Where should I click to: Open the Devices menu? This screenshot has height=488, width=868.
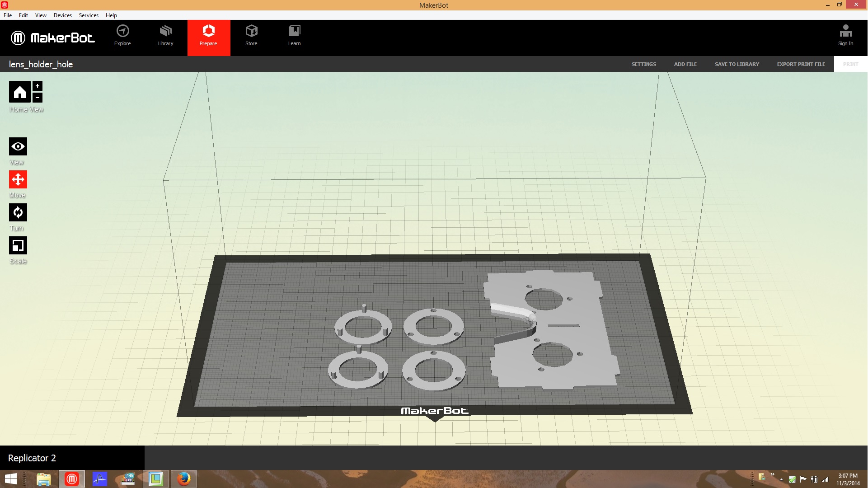click(x=62, y=15)
